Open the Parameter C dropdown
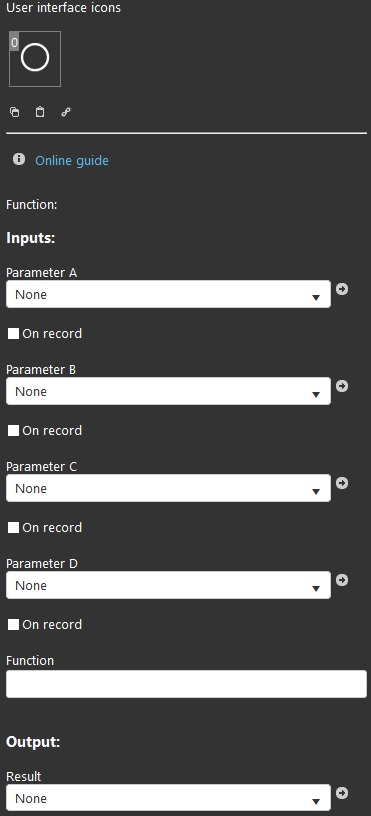This screenshot has height=816, width=371. (x=168, y=488)
